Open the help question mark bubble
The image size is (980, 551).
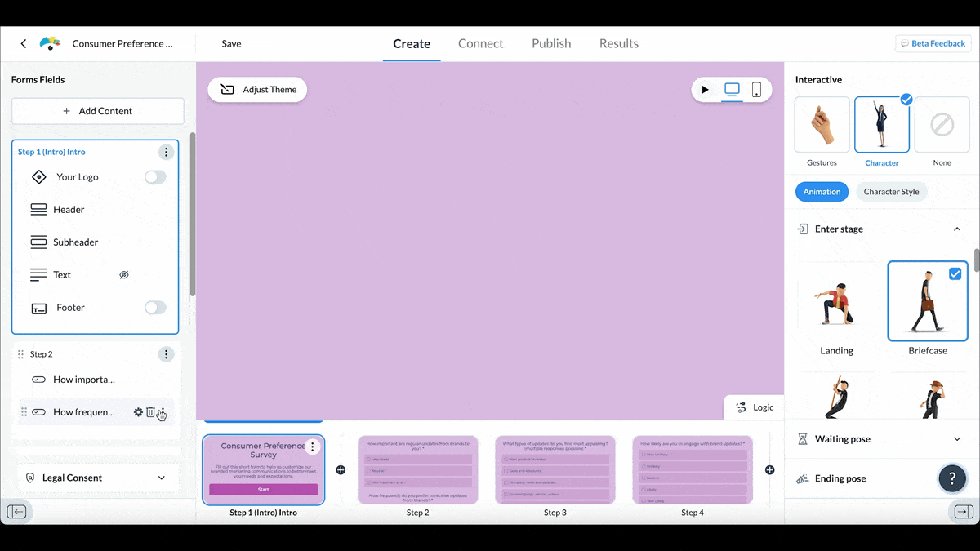click(952, 478)
